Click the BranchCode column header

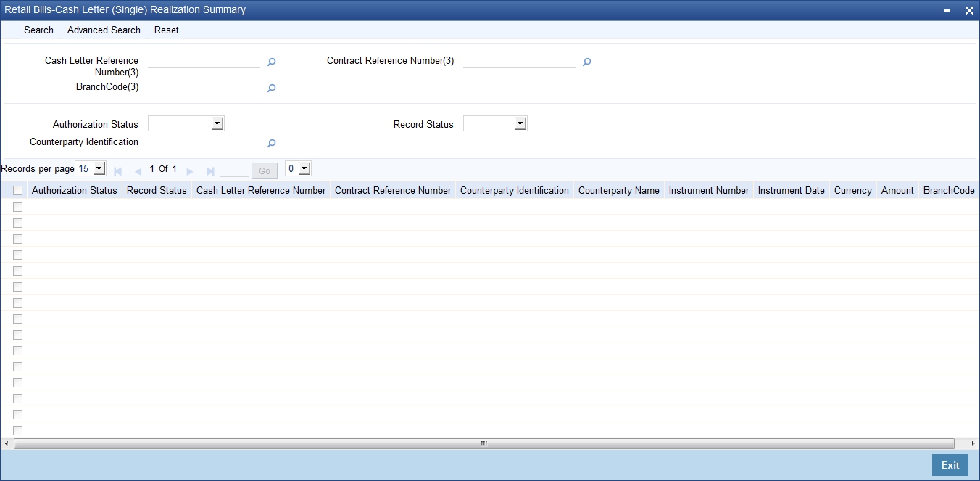coord(949,191)
